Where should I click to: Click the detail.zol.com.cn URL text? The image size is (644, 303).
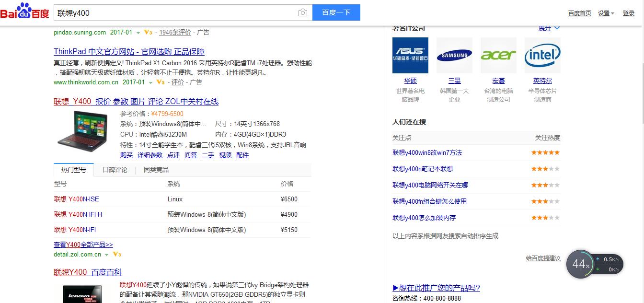[x=77, y=255]
